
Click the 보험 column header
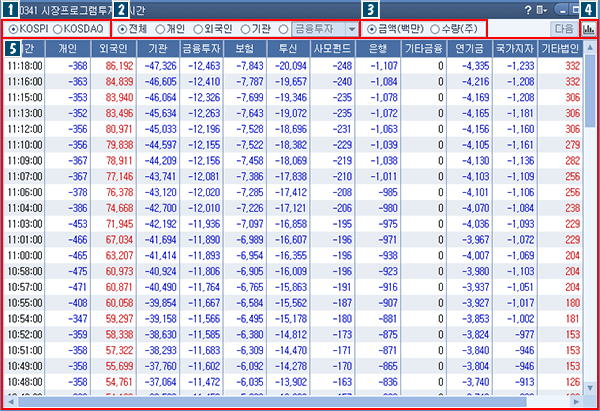click(245, 48)
